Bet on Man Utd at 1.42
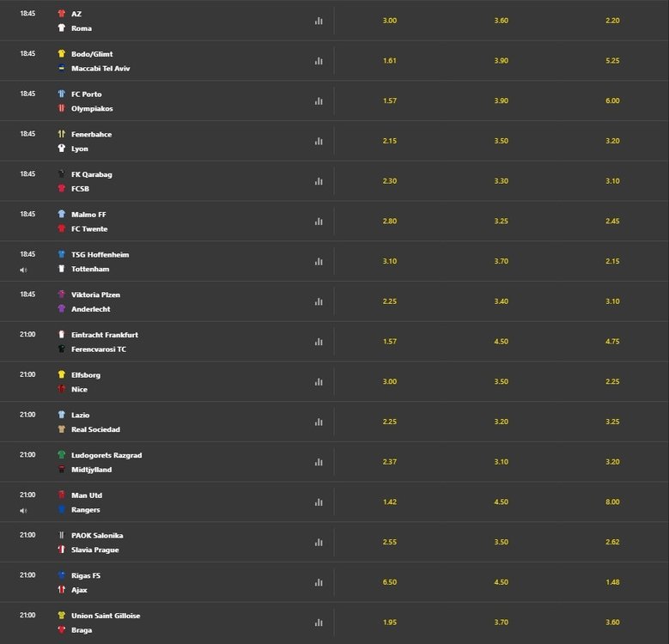 [389, 501]
